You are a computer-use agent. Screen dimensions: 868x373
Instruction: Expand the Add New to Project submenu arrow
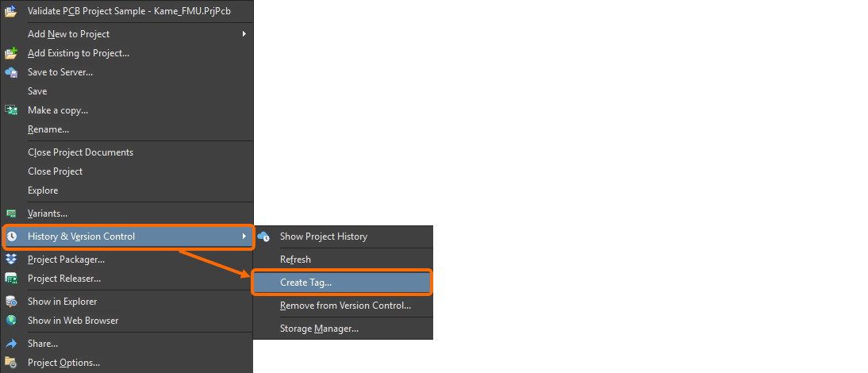point(244,34)
